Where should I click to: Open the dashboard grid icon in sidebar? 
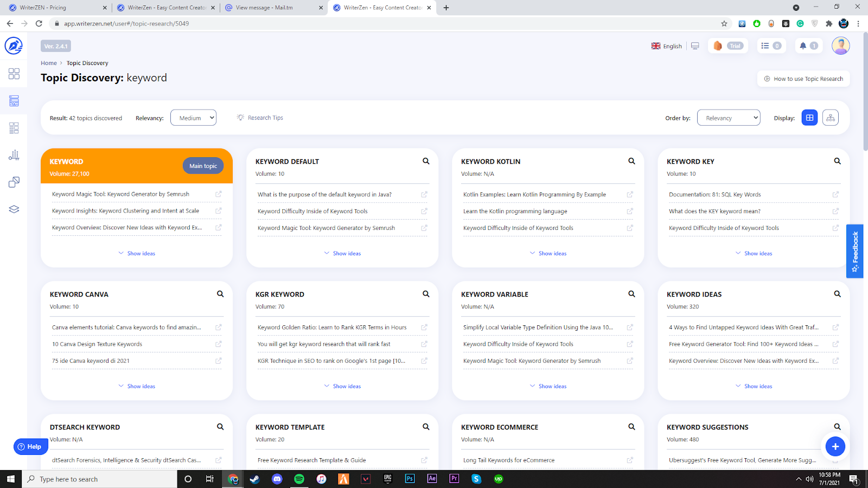tap(14, 74)
